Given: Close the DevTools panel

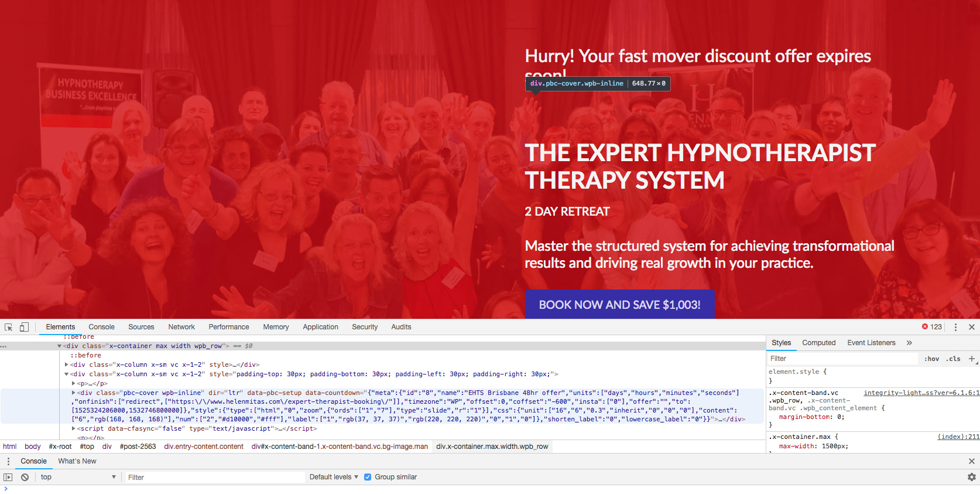Looking at the screenshot, I should [x=972, y=327].
